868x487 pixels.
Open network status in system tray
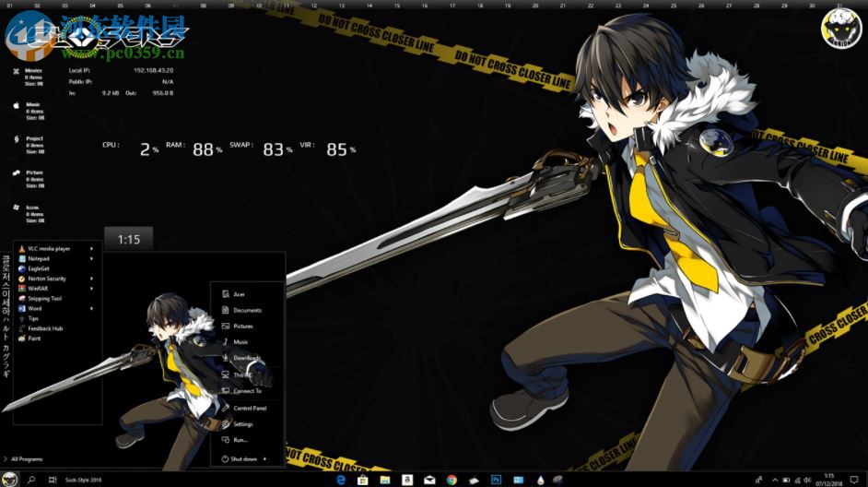pos(797,480)
